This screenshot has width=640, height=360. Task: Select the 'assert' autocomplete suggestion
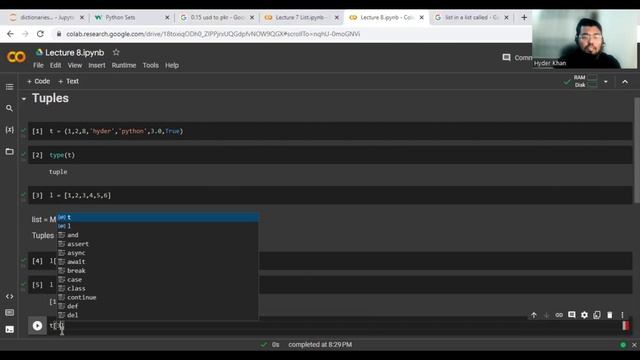[157, 244]
